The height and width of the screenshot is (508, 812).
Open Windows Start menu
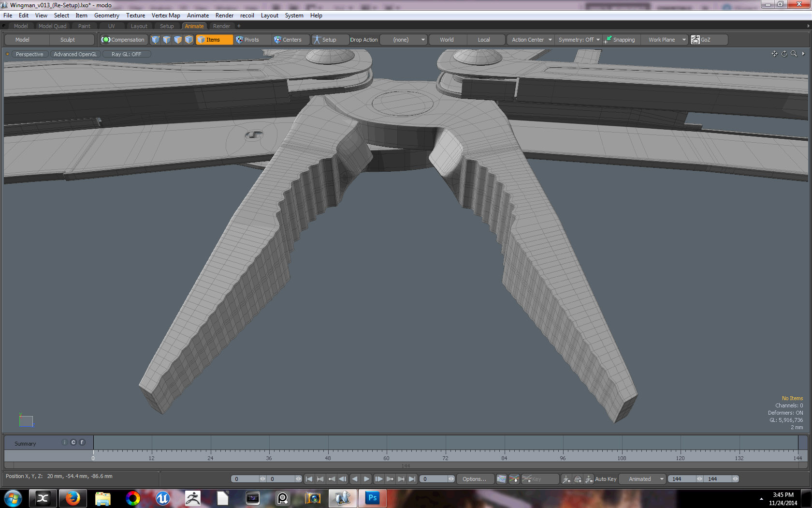[13, 498]
